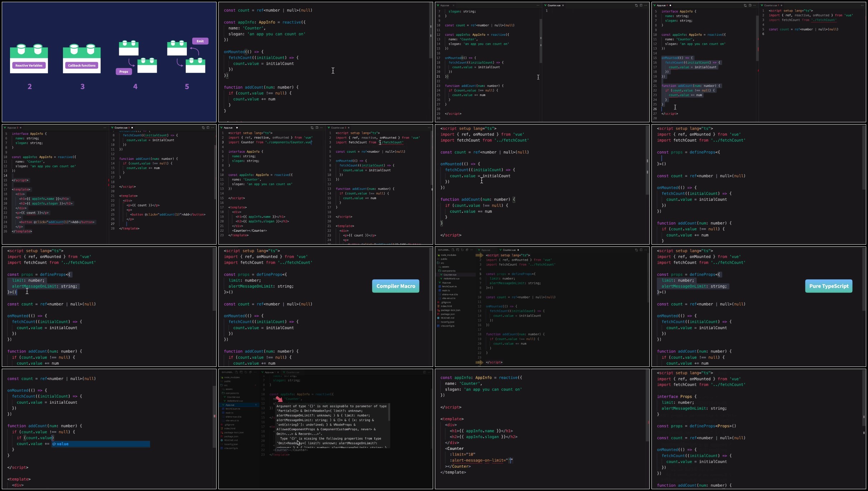868x491 pixels.
Task: Click the 'Pure TypeScript' label
Action: pos(829,286)
